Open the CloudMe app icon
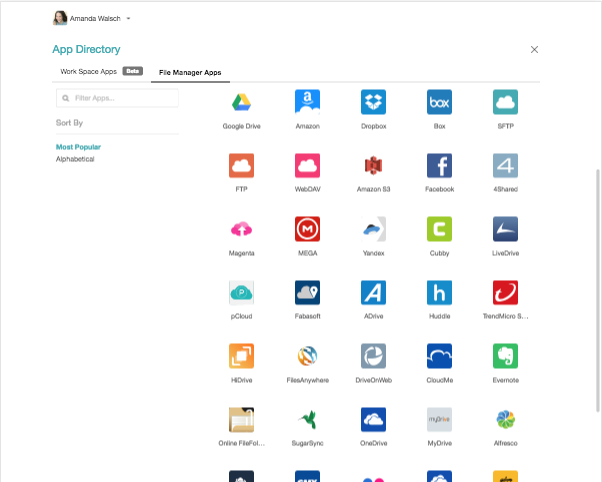The image size is (602, 482). (440, 356)
